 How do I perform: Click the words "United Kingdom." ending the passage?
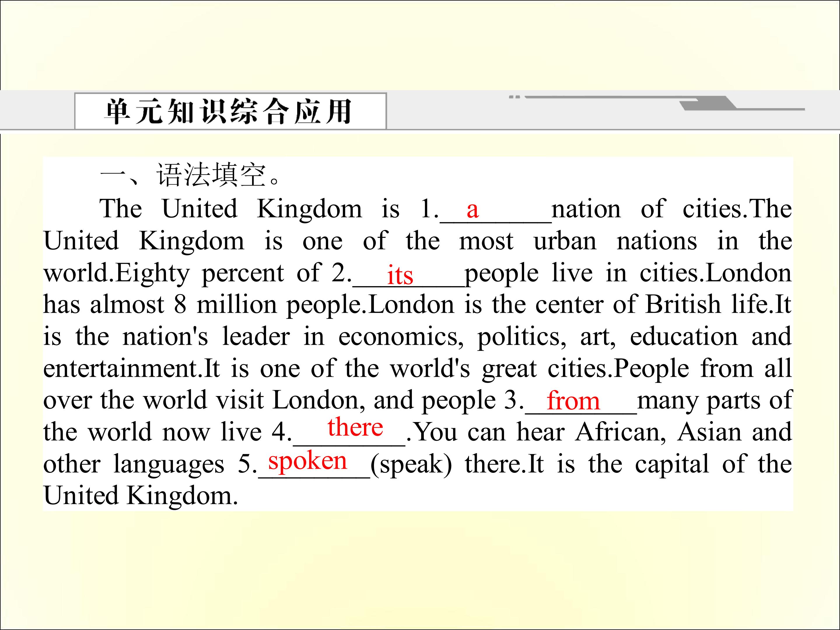pos(141,496)
